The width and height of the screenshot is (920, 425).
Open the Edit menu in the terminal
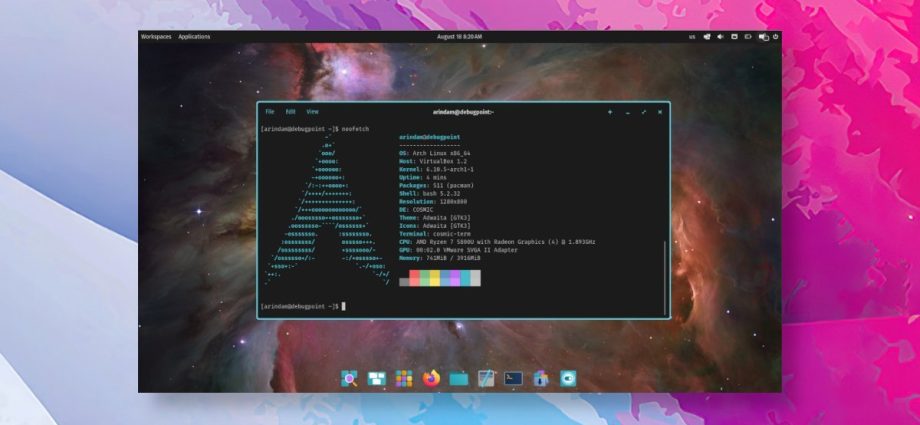290,112
